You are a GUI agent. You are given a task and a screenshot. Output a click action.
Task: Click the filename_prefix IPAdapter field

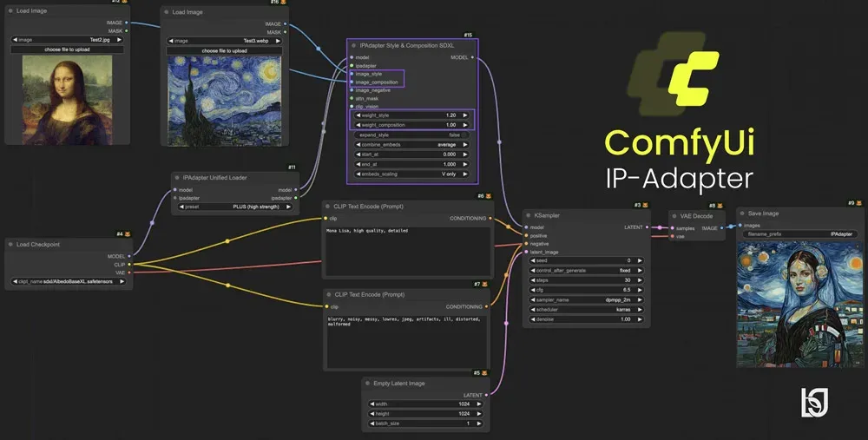[x=799, y=234]
